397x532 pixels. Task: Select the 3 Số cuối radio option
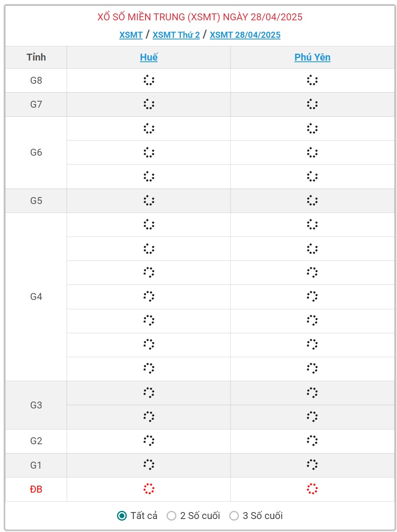(x=234, y=516)
